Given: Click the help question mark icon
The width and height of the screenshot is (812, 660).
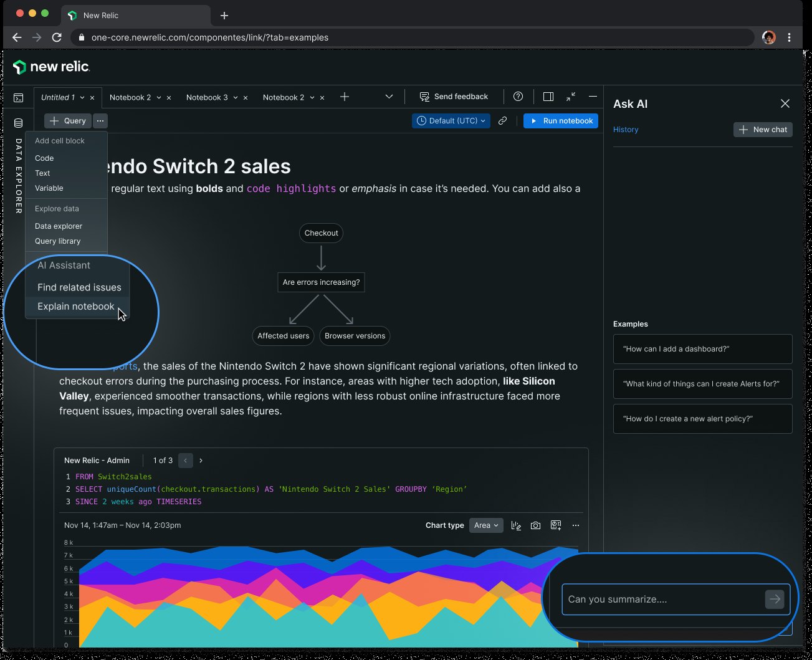Looking at the screenshot, I should [x=518, y=97].
